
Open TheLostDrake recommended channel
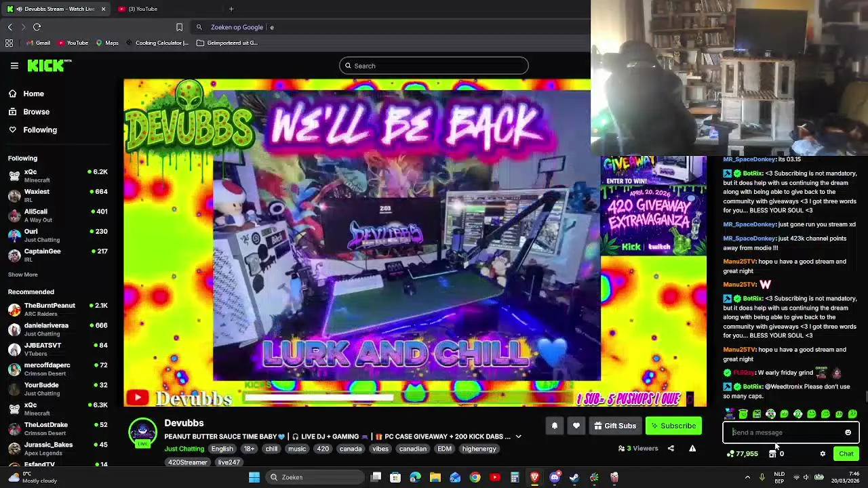pos(58,429)
